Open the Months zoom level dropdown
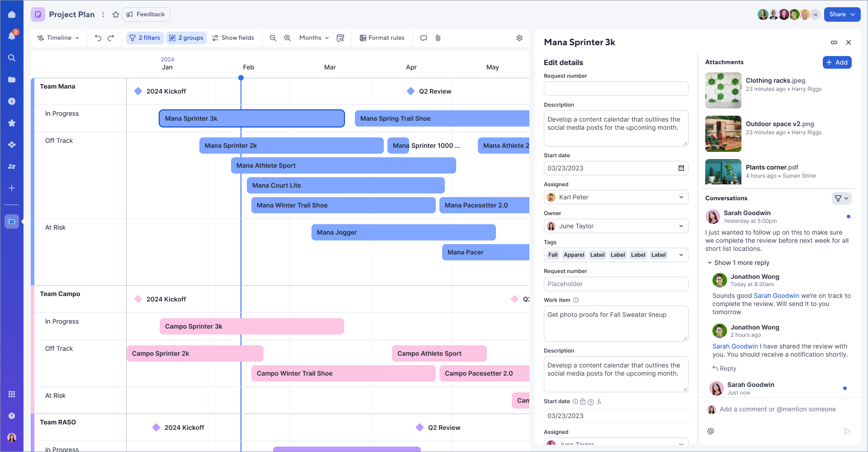The width and height of the screenshot is (868, 452). tap(313, 38)
